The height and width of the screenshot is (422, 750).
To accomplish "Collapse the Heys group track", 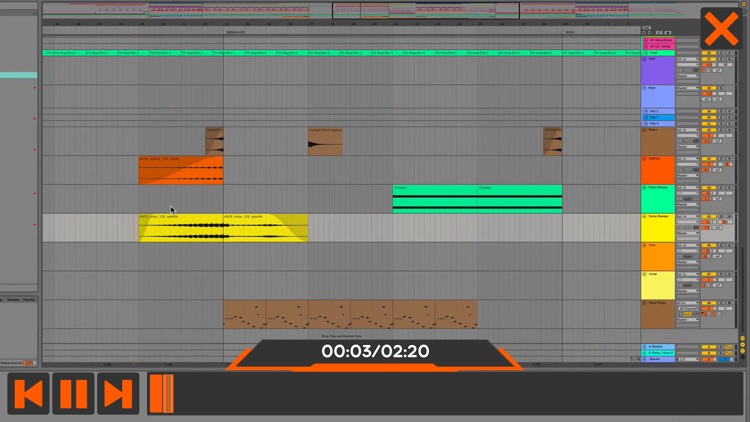I will click(x=644, y=88).
